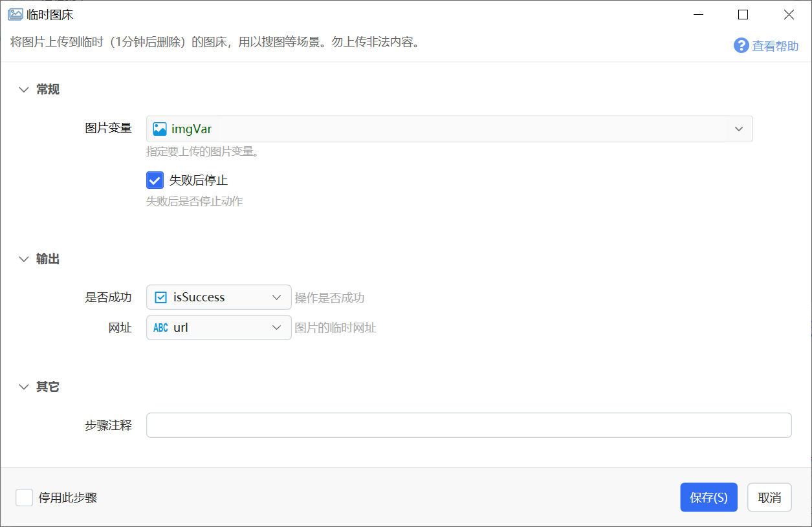Click the 步骤注释 field label
The width and height of the screenshot is (812, 527).
point(109,425)
